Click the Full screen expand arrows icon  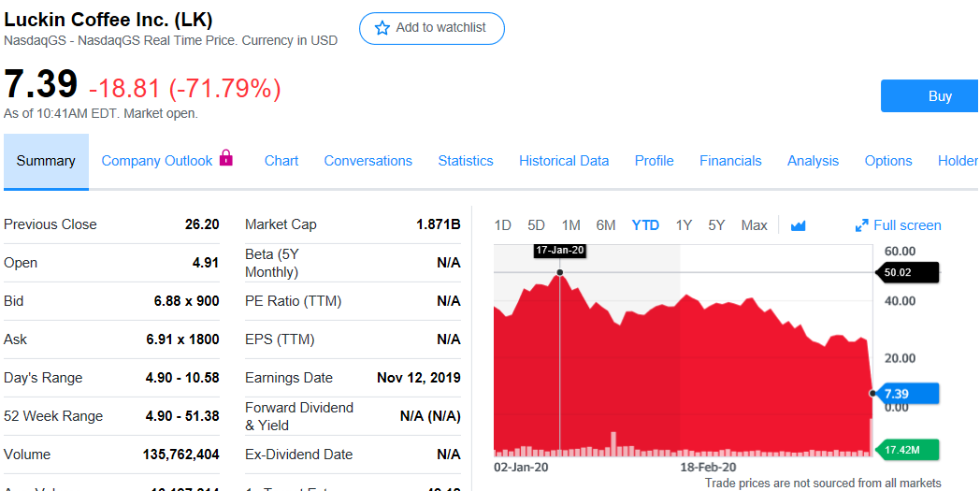(862, 225)
